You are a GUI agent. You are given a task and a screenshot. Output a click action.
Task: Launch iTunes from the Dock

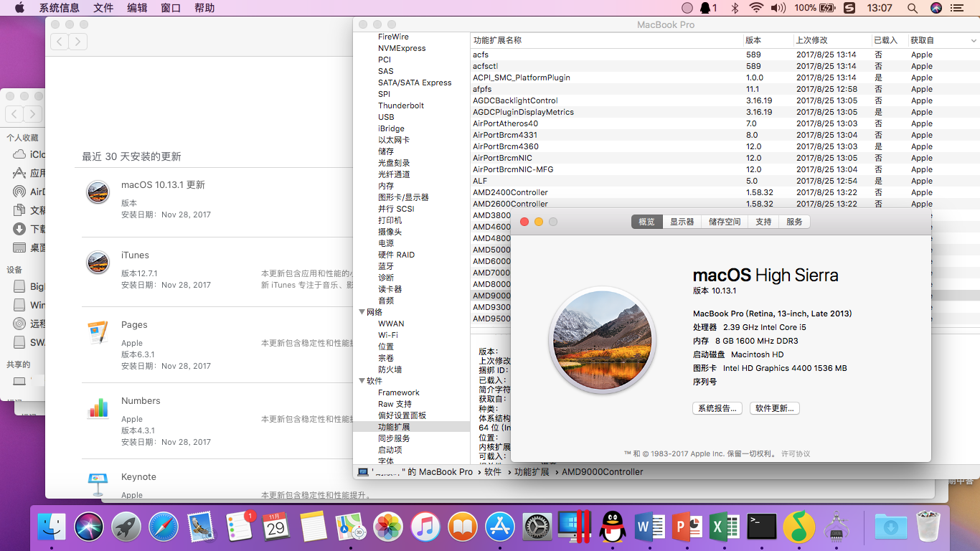(x=425, y=528)
